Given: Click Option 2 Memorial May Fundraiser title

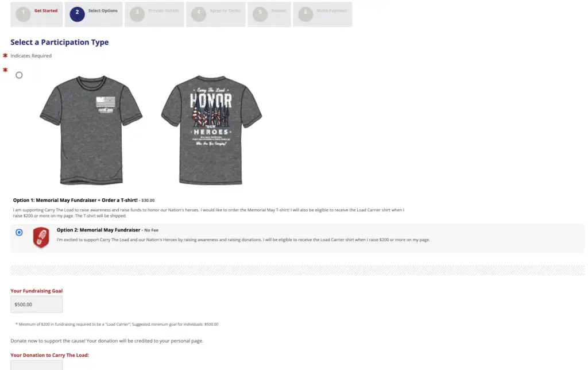Looking at the screenshot, I should [98, 230].
